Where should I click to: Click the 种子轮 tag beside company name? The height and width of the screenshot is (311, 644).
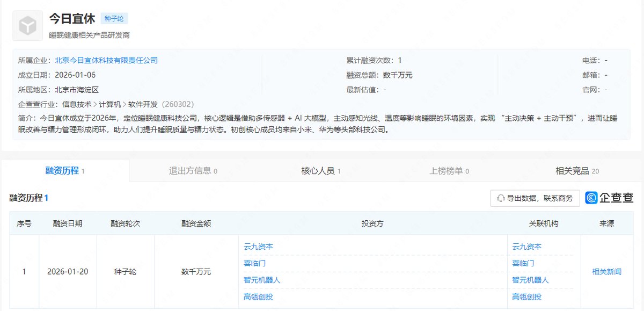point(114,19)
